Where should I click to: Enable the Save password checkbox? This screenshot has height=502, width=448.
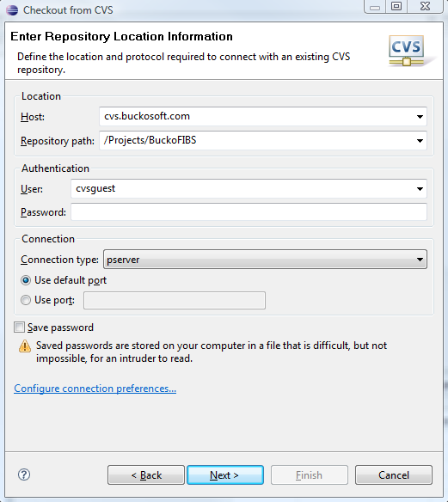click(19, 328)
